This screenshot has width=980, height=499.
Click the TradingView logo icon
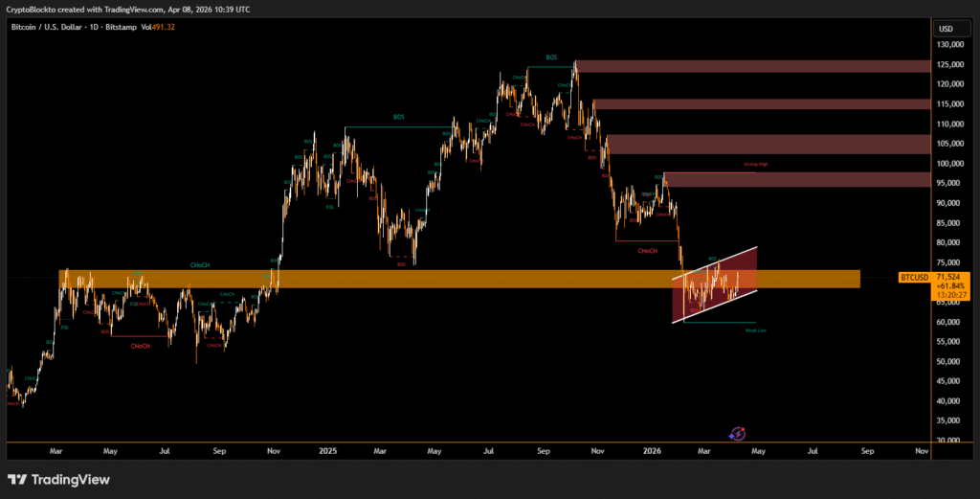point(17,480)
